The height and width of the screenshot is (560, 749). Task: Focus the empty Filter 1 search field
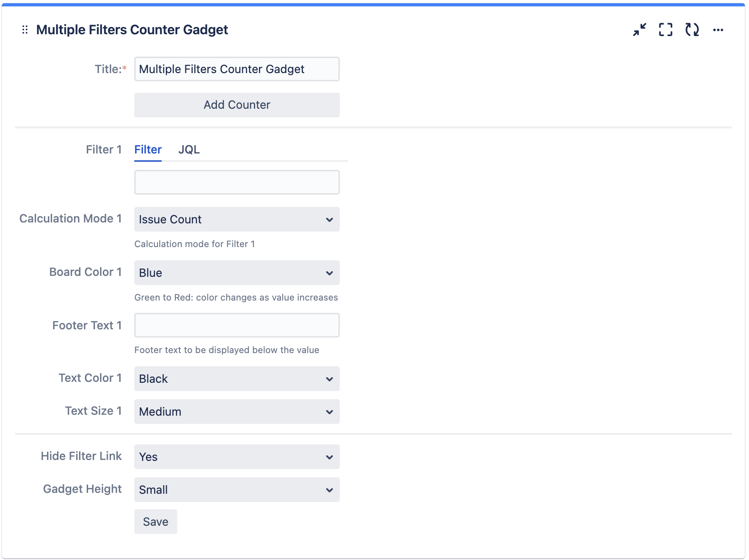(237, 182)
